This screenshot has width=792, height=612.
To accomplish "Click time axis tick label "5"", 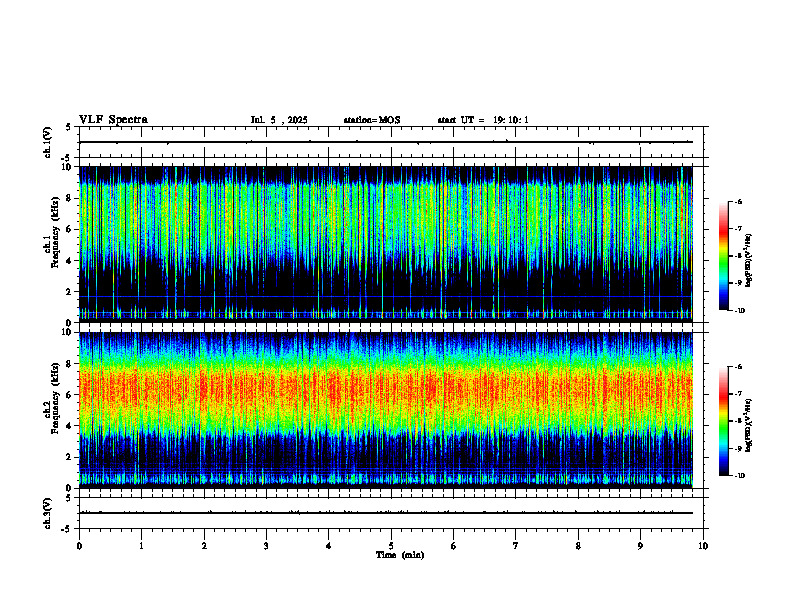I will [391, 546].
